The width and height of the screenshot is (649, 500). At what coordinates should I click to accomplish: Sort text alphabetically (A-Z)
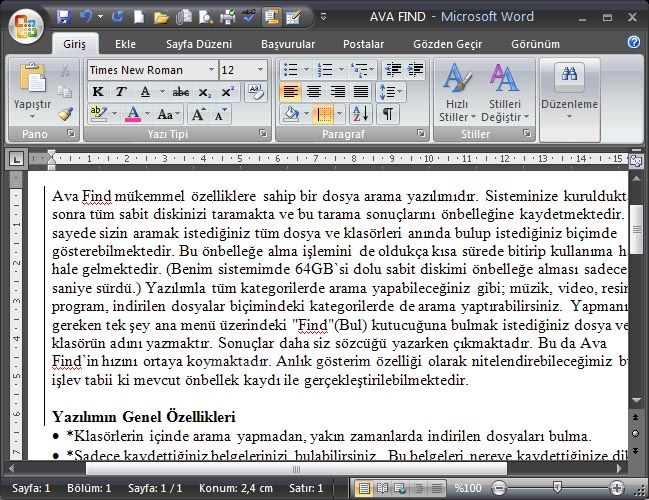pos(361,114)
